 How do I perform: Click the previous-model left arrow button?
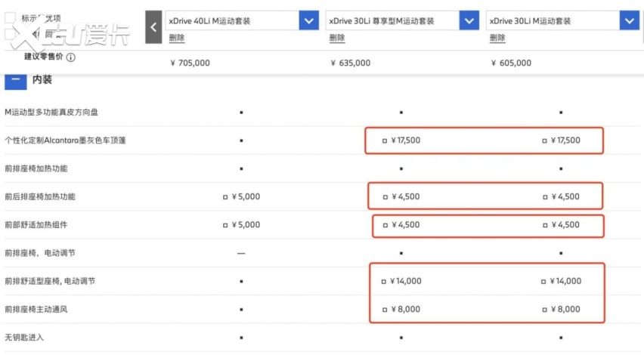coord(153,27)
